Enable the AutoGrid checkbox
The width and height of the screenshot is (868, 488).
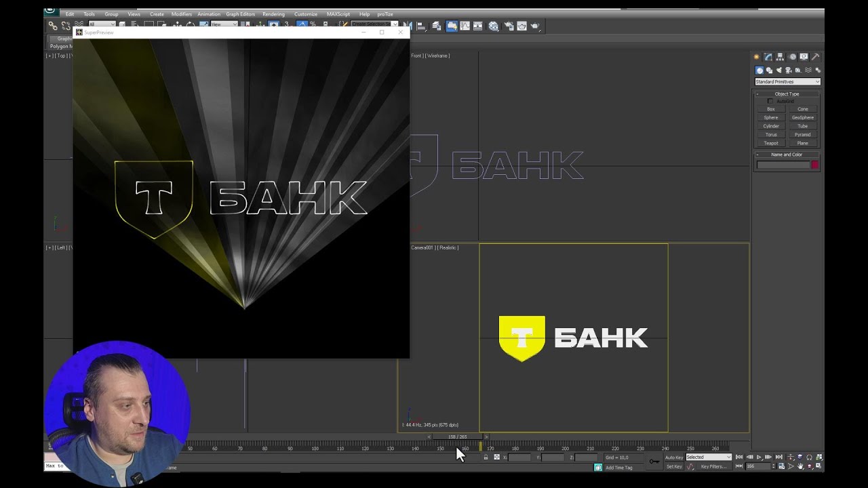(770, 101)
